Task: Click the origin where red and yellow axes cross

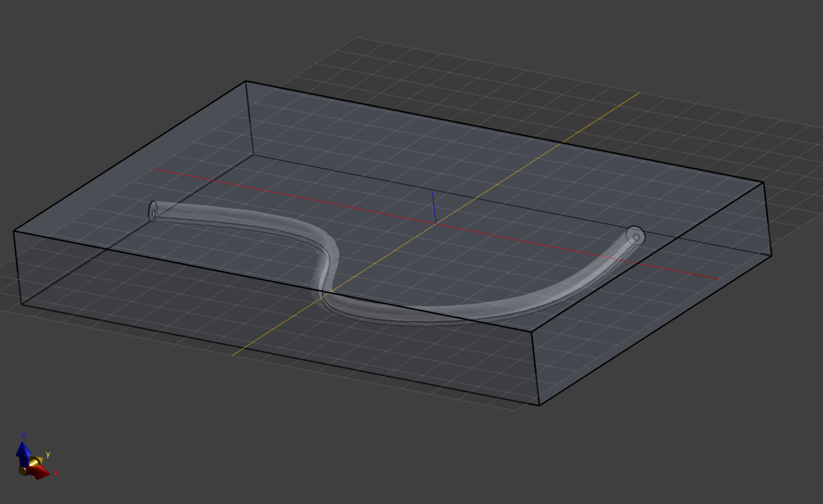Action: tap(435, 223)
